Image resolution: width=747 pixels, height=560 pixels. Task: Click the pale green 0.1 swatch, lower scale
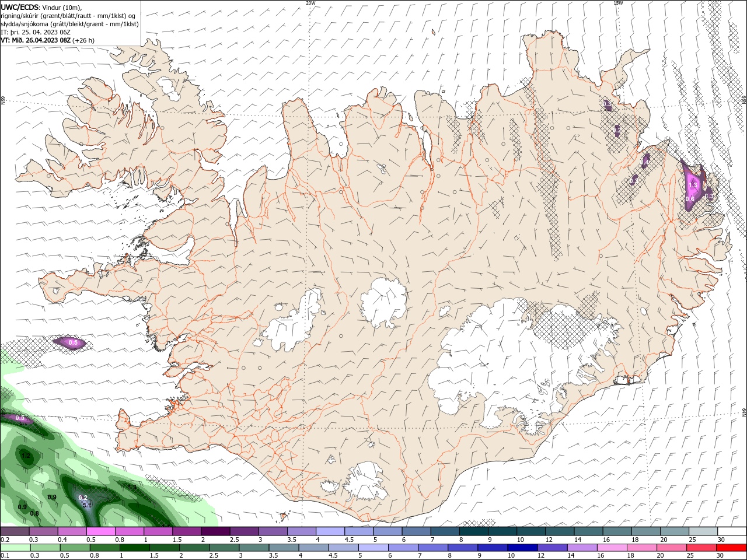[x=16, y=548]
